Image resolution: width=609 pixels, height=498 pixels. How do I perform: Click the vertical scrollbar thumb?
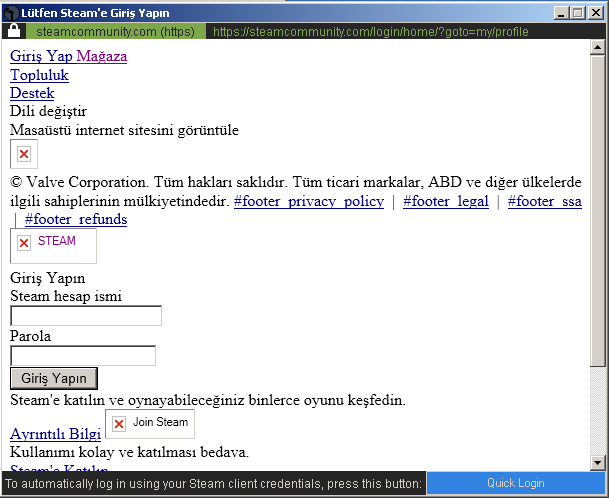(x=597, y=211)
